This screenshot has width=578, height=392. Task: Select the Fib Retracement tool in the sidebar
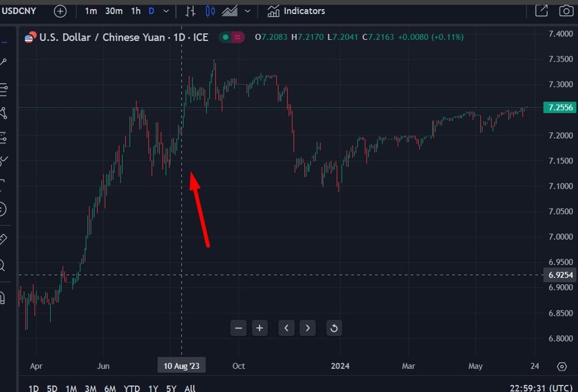[3, 90]
